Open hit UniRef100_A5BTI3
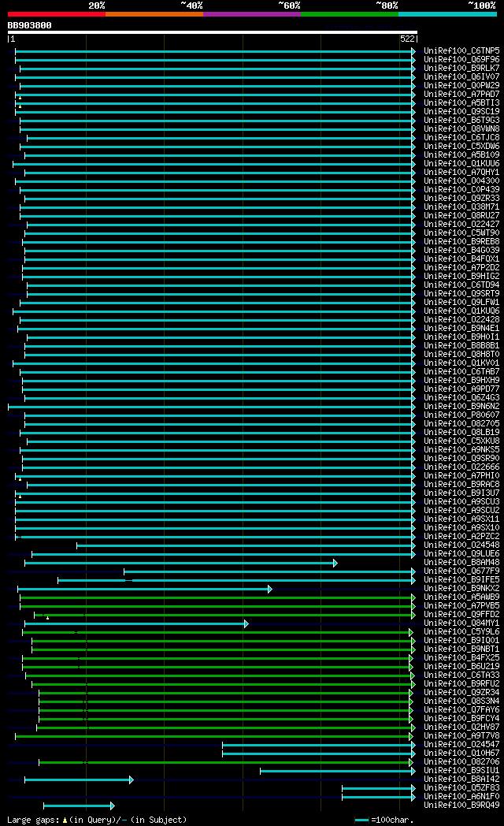 461,102
